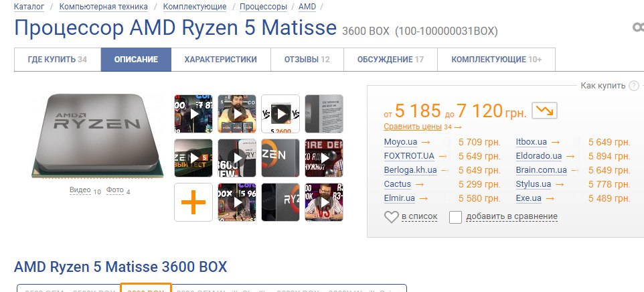Play the R3 VS video with the bearded man in glasses
The image size is (644, 292).
click(x=324, y=202)
